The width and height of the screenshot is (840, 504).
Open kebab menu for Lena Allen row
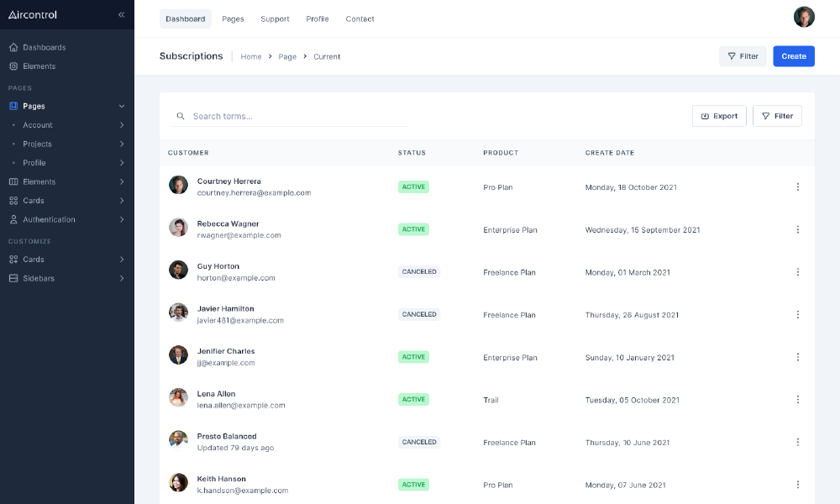click(x=797, y=400)
